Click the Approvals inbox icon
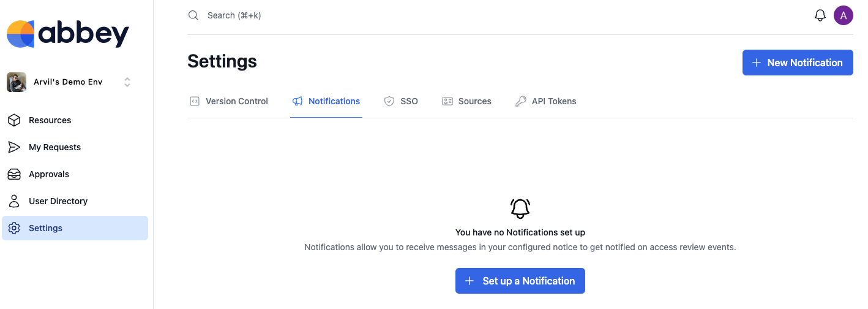 point(14,174)
